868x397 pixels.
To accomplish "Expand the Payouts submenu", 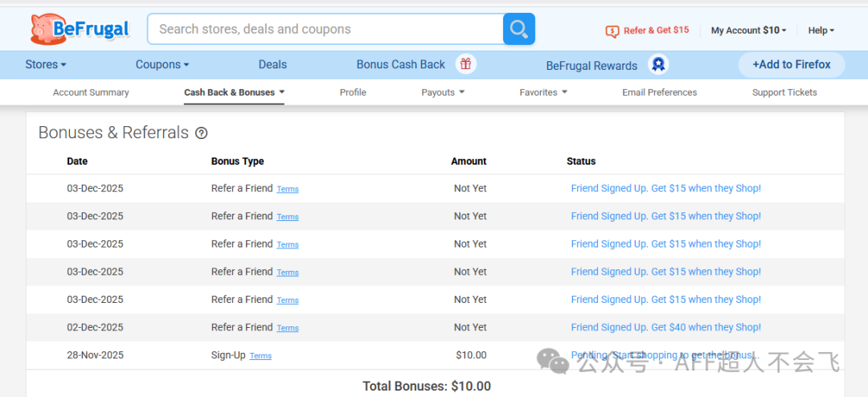I will pos(443,92).
